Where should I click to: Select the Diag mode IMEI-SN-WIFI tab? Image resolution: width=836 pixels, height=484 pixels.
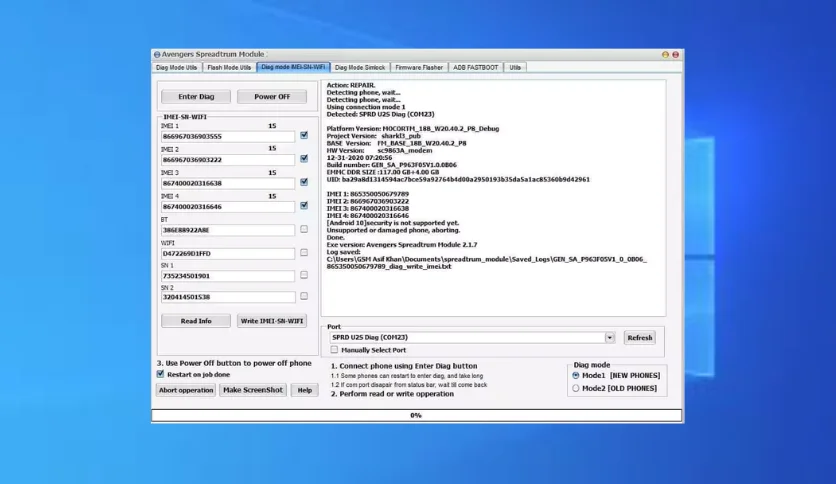point(293,67)
